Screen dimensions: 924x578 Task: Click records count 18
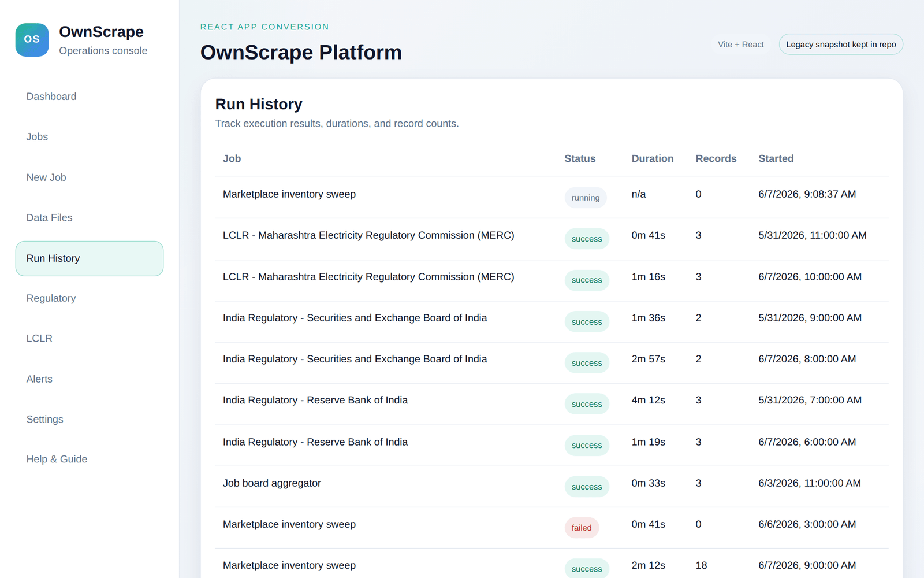click(x=701, y=565)
